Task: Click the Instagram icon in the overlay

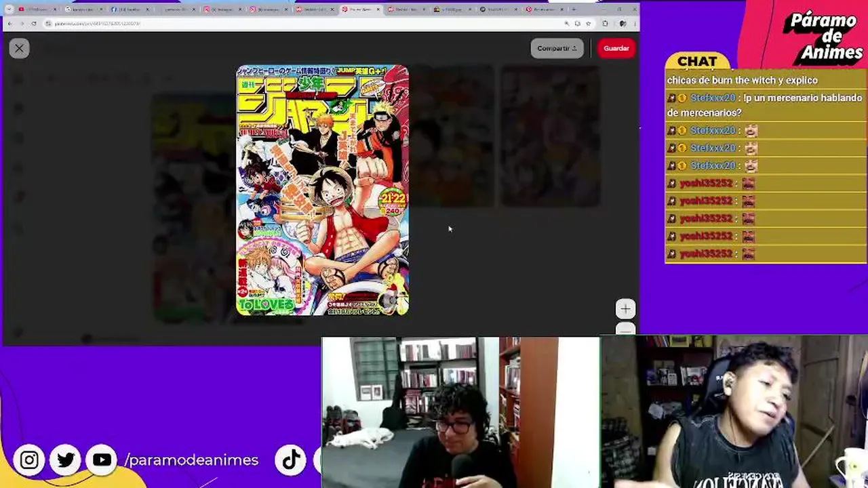Action: tap(29, 460)
